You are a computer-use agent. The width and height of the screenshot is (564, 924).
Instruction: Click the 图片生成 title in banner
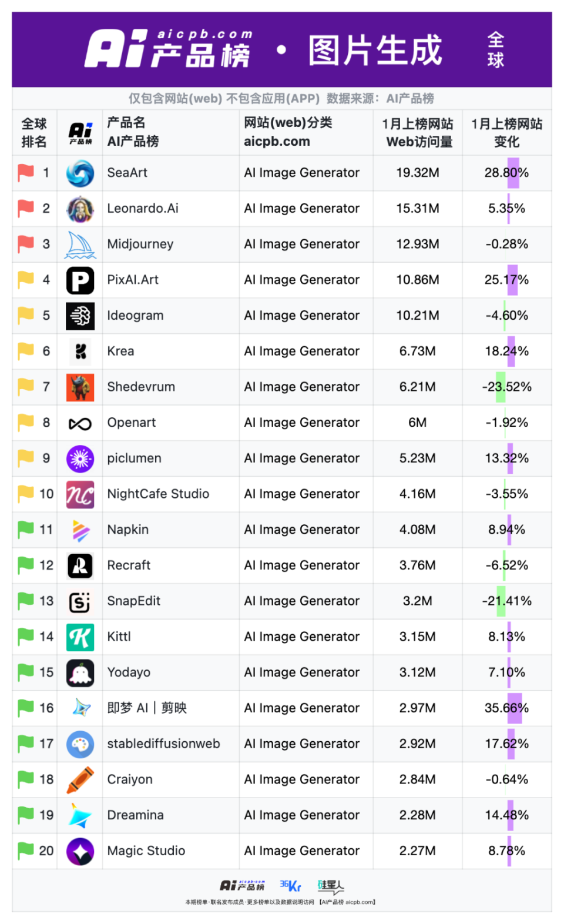[375, 51]
